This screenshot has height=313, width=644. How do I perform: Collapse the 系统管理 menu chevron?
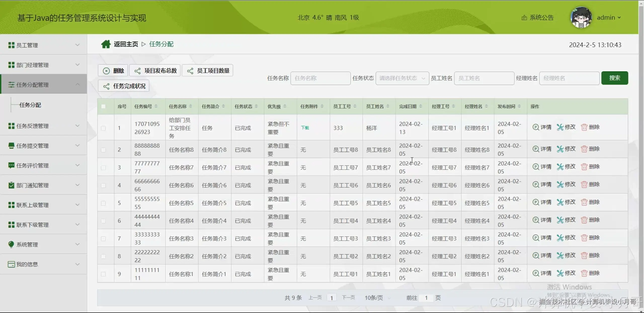pos(78,244)
